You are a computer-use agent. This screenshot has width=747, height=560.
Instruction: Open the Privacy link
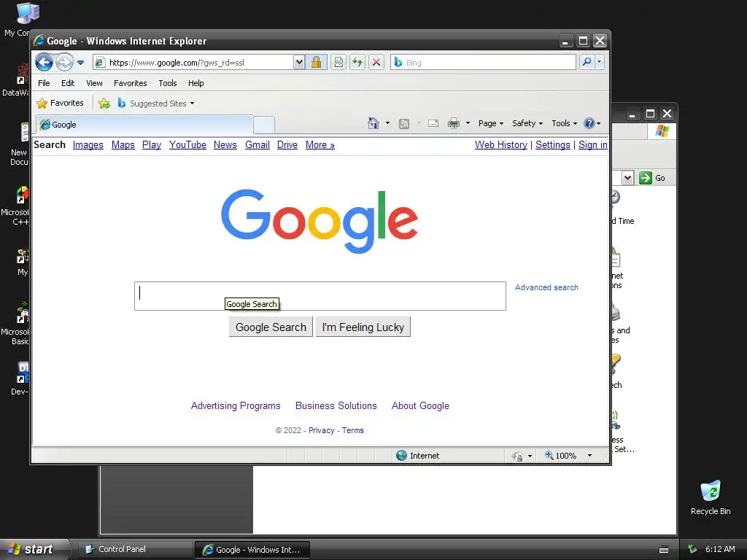tap(322, 430)
